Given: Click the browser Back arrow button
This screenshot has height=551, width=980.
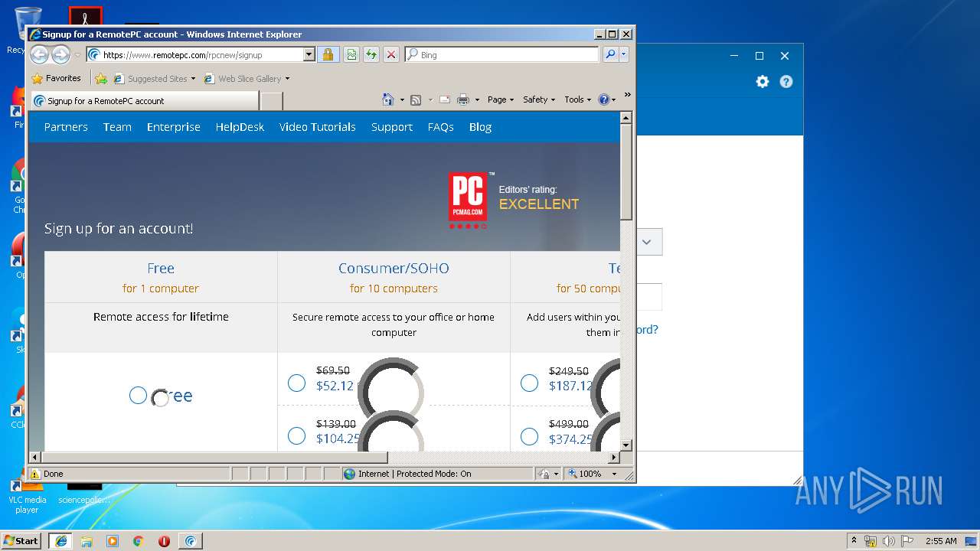Looking at the screenshot, I should point(39,54).
